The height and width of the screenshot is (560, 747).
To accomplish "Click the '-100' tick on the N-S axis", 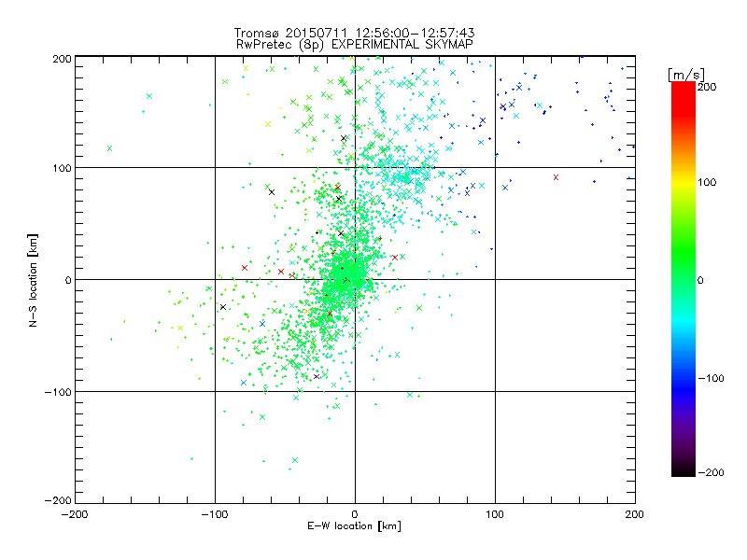I will [58, 392].
